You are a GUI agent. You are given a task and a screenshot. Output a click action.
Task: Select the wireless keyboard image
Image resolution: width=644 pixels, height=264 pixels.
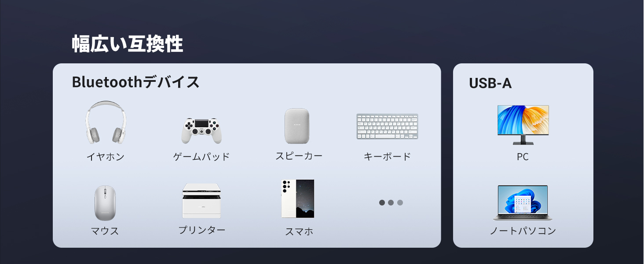(x=387, y=127)
